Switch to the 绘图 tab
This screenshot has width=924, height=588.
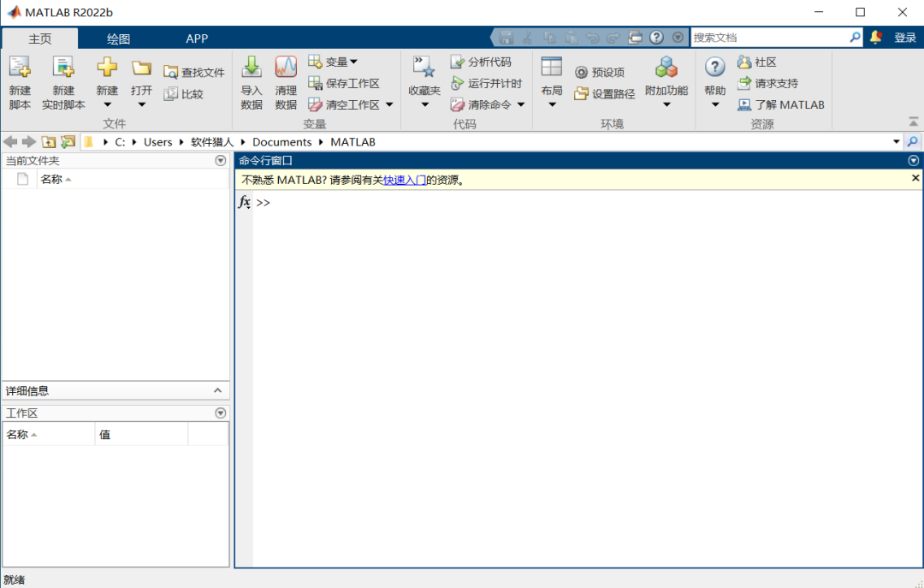118,39
